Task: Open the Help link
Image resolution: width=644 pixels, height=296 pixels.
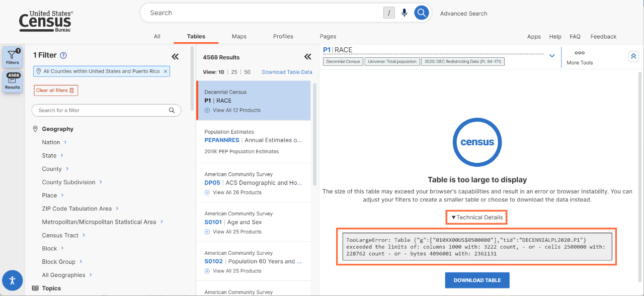Action: tap(555, 37)
